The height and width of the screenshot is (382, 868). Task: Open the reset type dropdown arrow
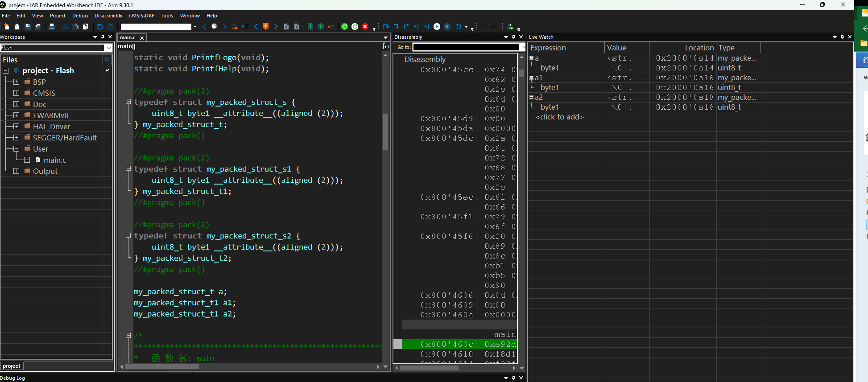click(x=466, y=27)
